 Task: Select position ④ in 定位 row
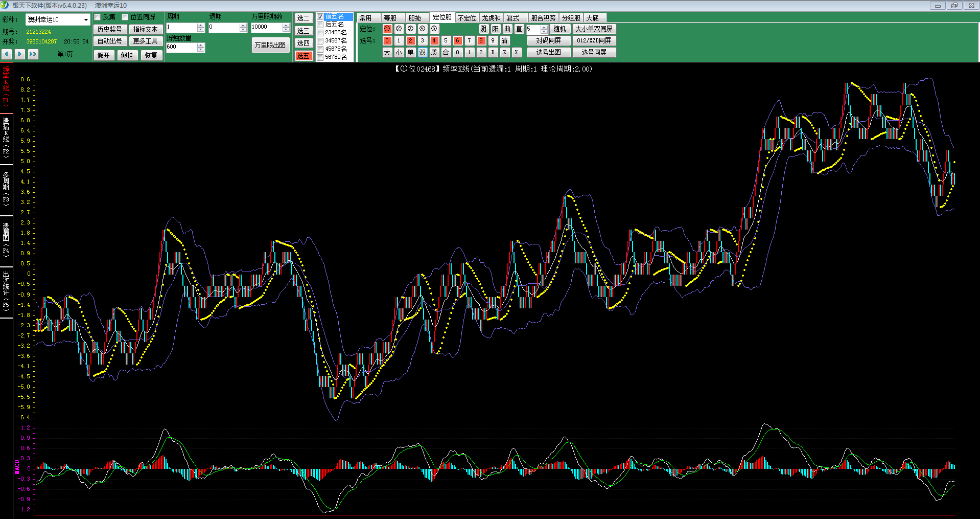coord(423,29)
